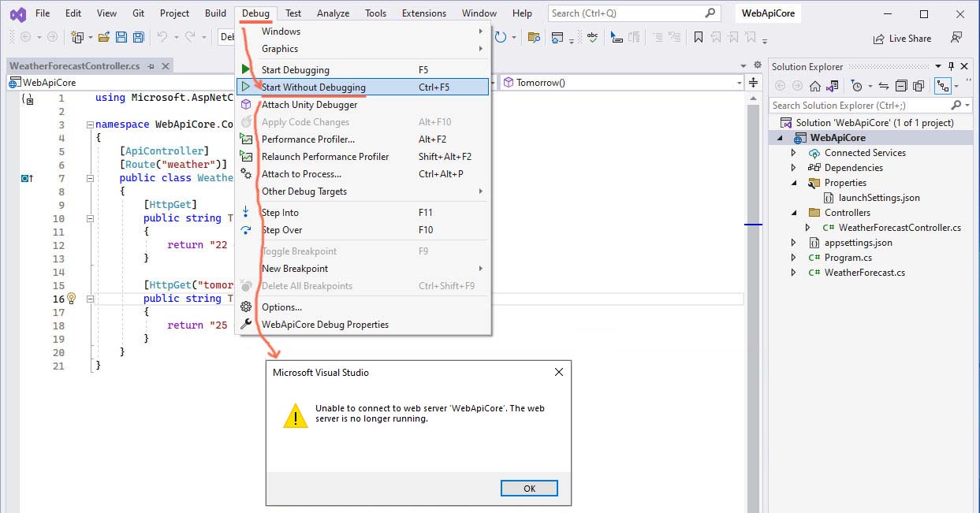Viewport: 980px width, 513px height.
Task: Expand New Breakpoint submenu
Action: click(x=363, y=269)
